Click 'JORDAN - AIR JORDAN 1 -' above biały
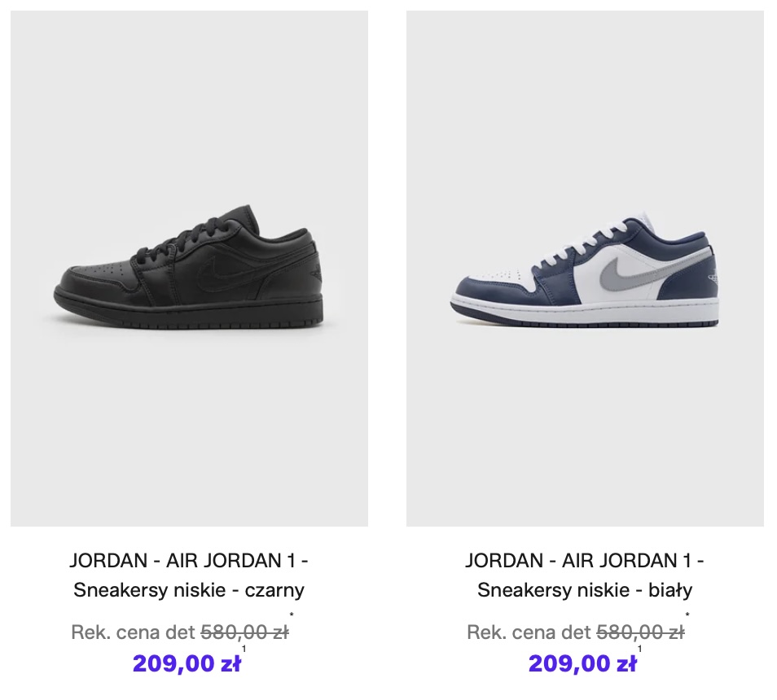The image size is (777, 700). [585, 560]
